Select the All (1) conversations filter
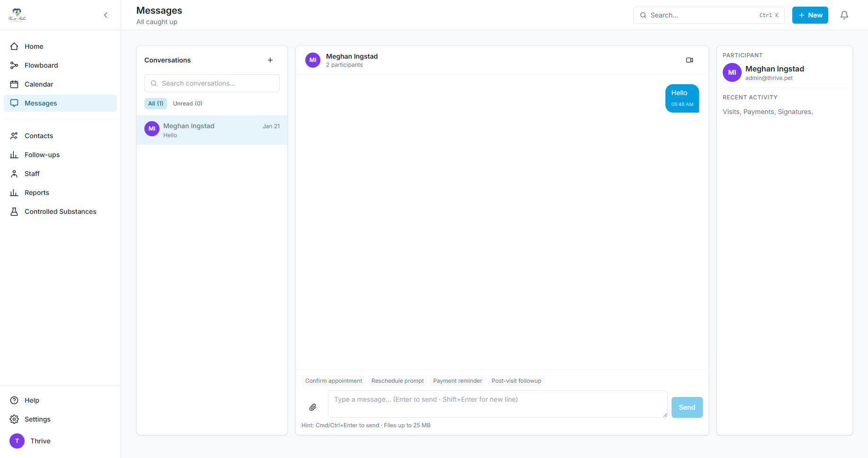Screen dimensions: 868x458 click(x=156, y=104)
